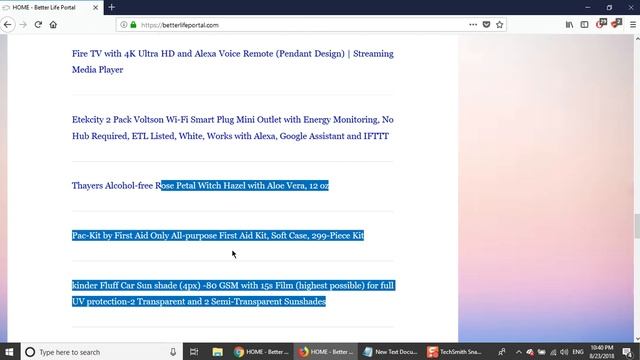Show site information icon in address bar
The image size is (640, 360).
click(124, 25)
